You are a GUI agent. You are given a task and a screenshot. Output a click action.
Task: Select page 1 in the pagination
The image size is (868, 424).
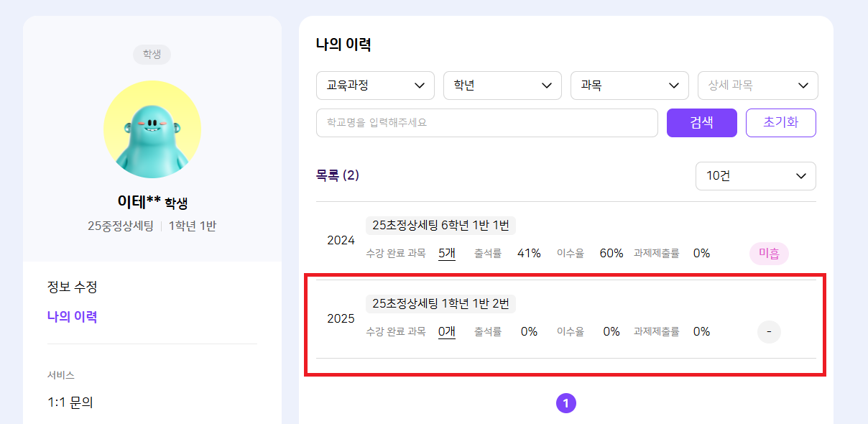coord(565,404)
